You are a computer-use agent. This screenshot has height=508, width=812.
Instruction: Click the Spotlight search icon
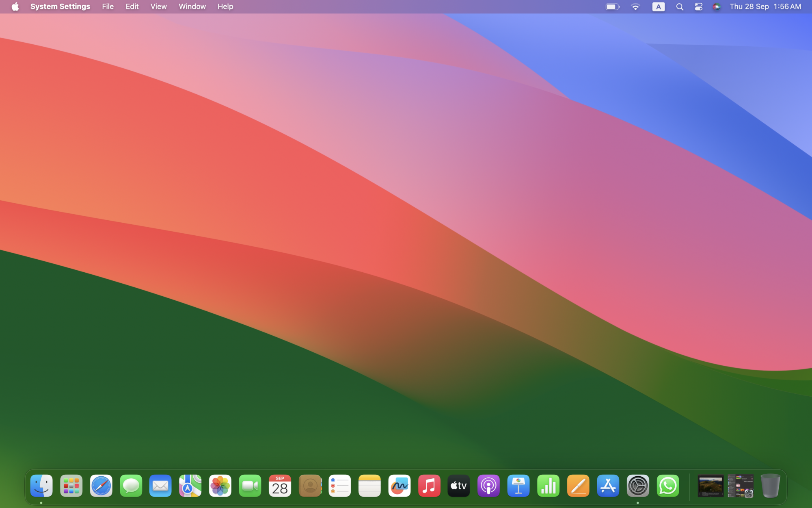click(680, 7)
